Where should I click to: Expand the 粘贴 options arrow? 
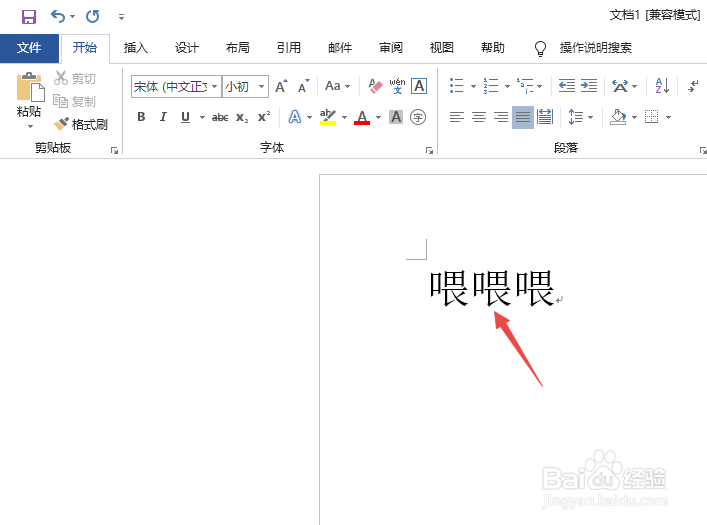click(30, 127)
